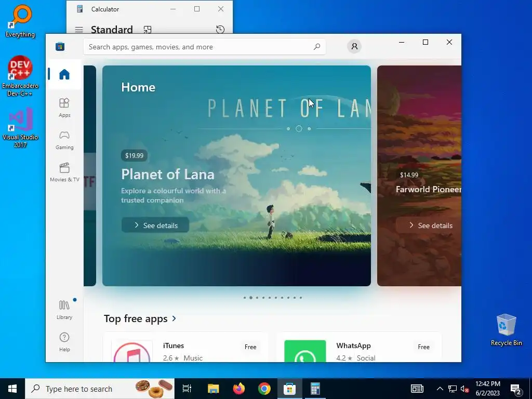The height and width of the screenshot is (399, 532).
Task: Open the Apps section in sidebar
Action: click(x=64, y=108)
